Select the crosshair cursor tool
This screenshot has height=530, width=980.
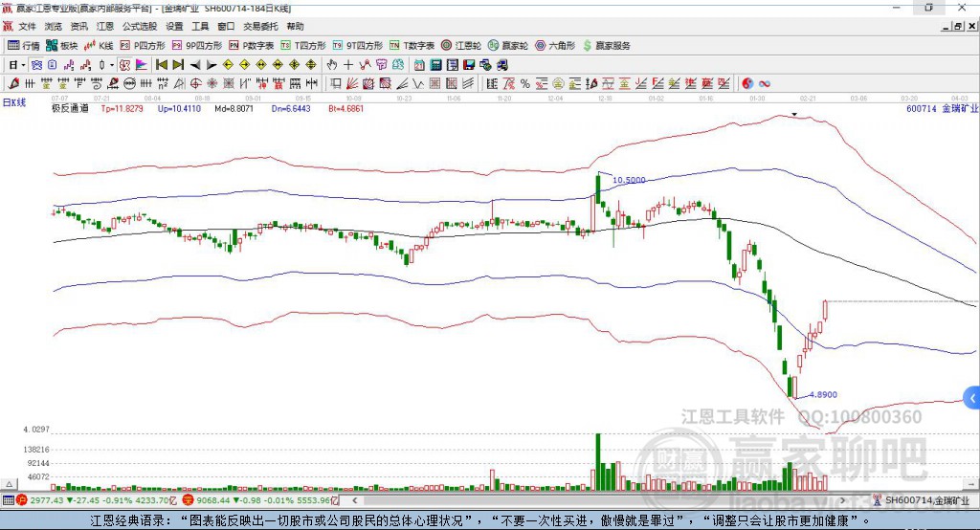pos(348,65)
